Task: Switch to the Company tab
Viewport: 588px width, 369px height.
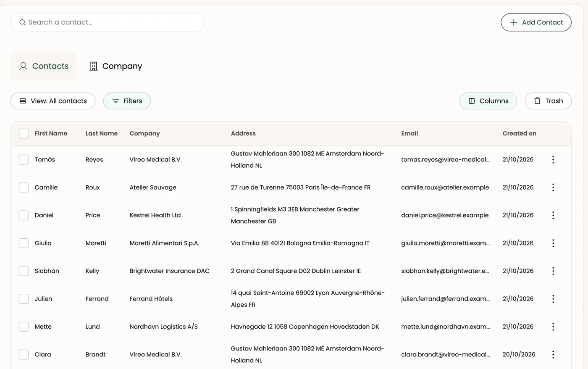Action: (x=115, y=66)
